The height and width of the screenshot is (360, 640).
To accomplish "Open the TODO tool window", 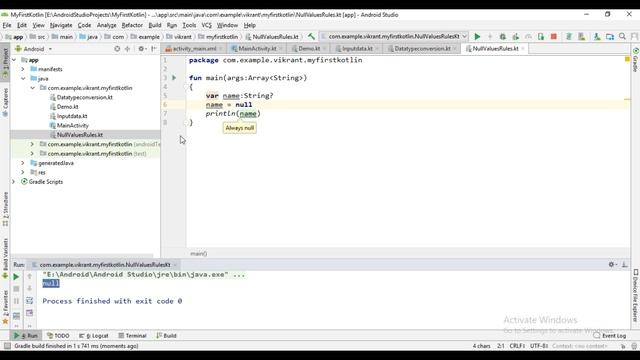I will [x=58, y=336].
